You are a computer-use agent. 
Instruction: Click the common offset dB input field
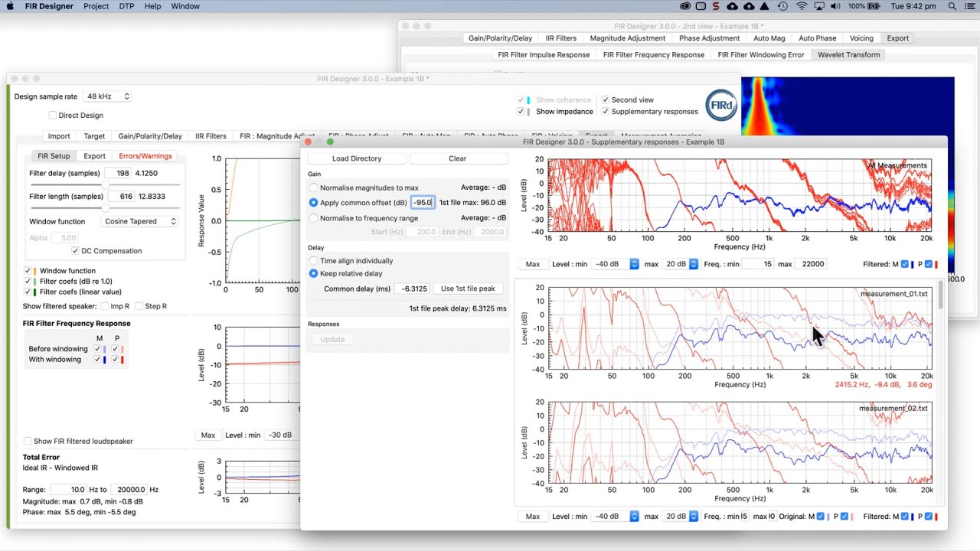423,203
